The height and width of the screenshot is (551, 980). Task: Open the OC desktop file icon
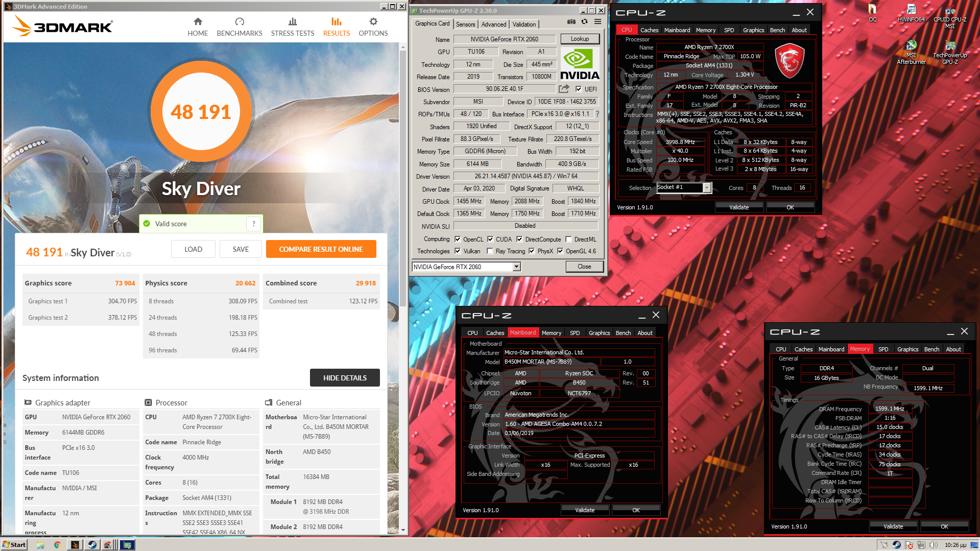(x=873, y=13)
